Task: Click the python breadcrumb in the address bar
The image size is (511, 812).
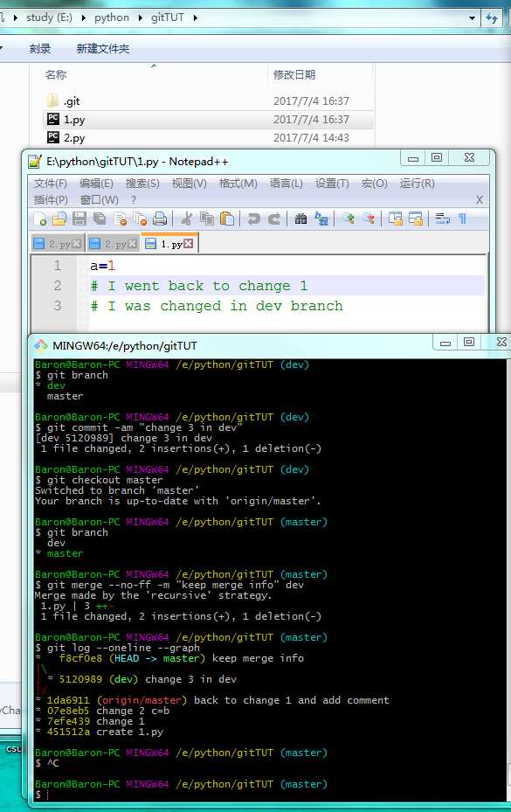Action: point(112,17)
